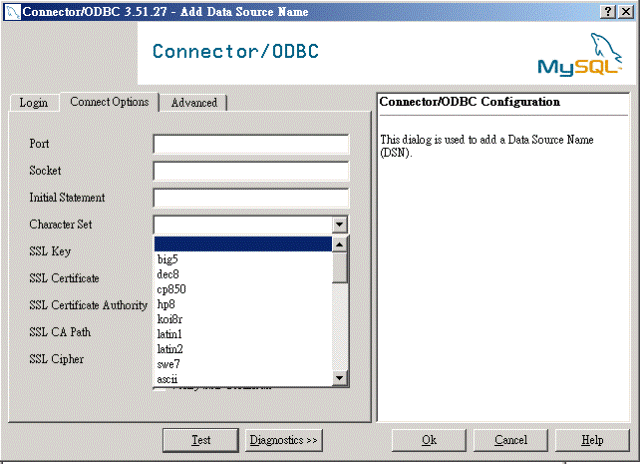This screenshot has height=464, width=640.
Task: Select cp850 character set
Action: pyautogui.click(x=243, y=289)
